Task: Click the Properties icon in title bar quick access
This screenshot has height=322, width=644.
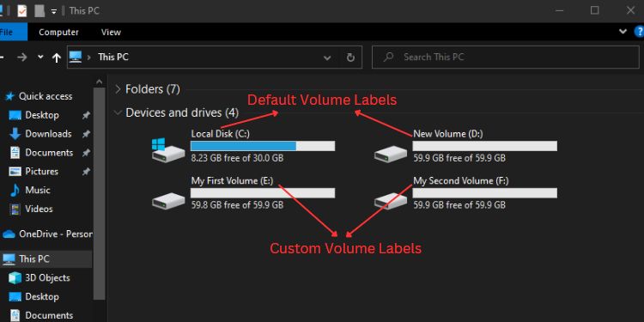Action: click(21, 10)
